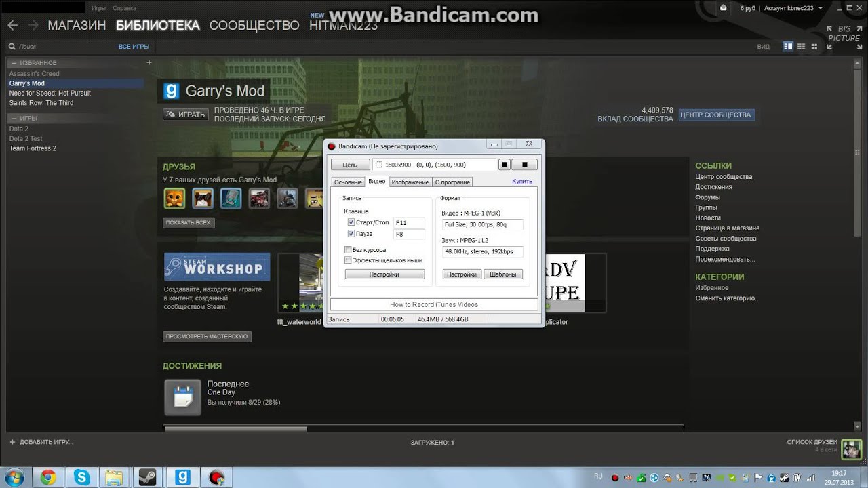Open recording Настройки under hotkeys
Image resolution: width=868 pixels, height=488 pixels.
[384, 274]
